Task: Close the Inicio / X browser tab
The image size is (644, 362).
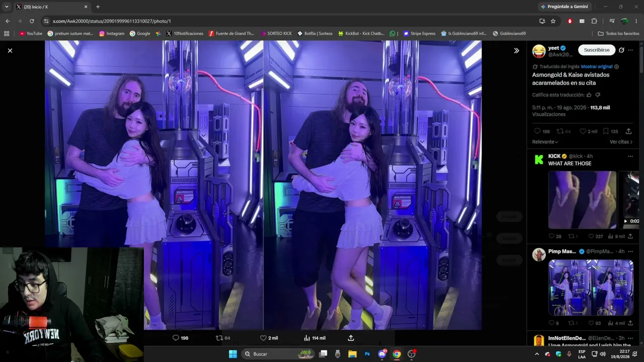Action: 86,7
